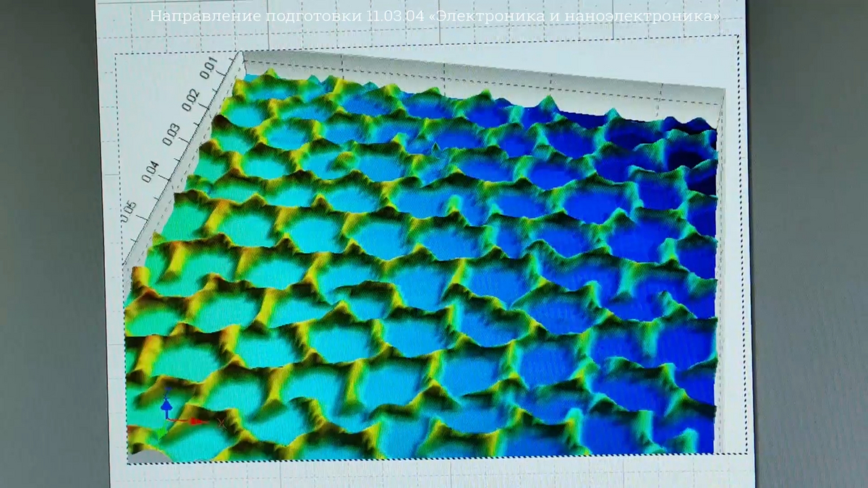
Task: Click the 0.01 axis tick label
Action: 209,69
